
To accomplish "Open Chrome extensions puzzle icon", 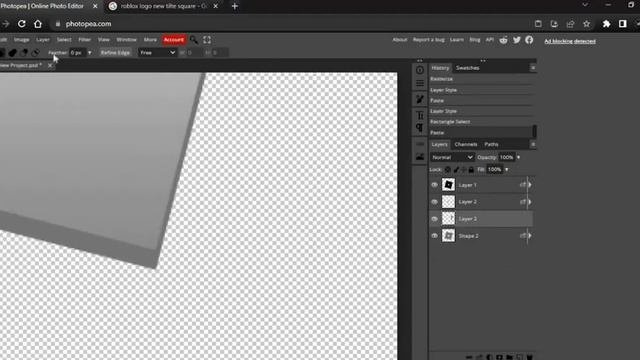I will point(607,24).
